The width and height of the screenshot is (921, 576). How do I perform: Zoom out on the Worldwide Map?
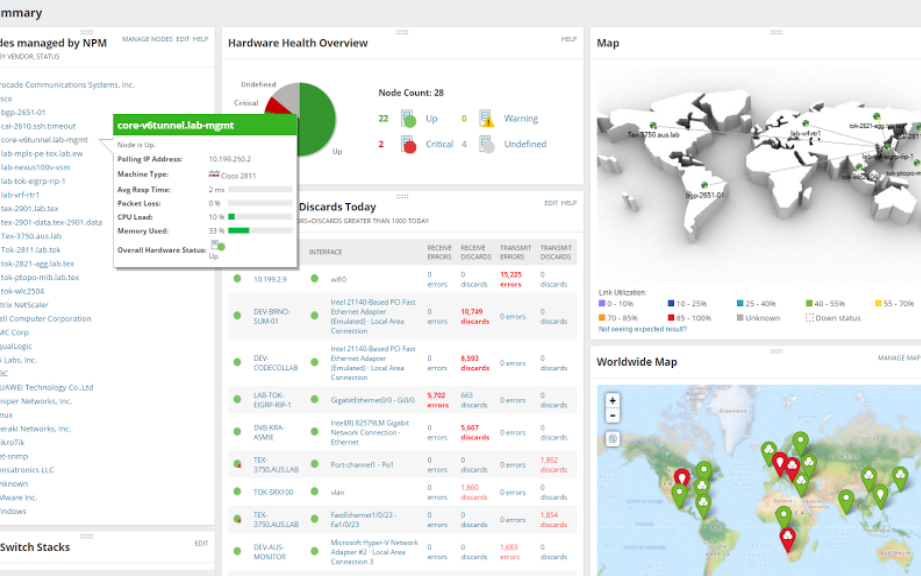coord(613,416)
